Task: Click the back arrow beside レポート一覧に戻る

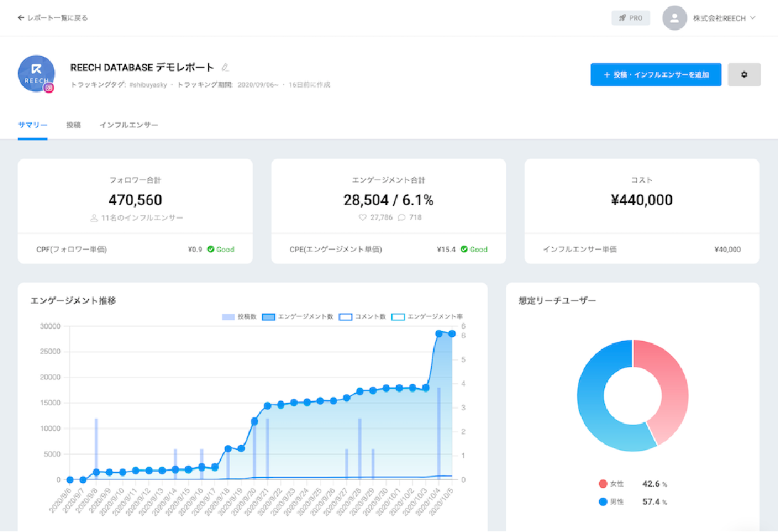Action: click(x=21, y=18)
